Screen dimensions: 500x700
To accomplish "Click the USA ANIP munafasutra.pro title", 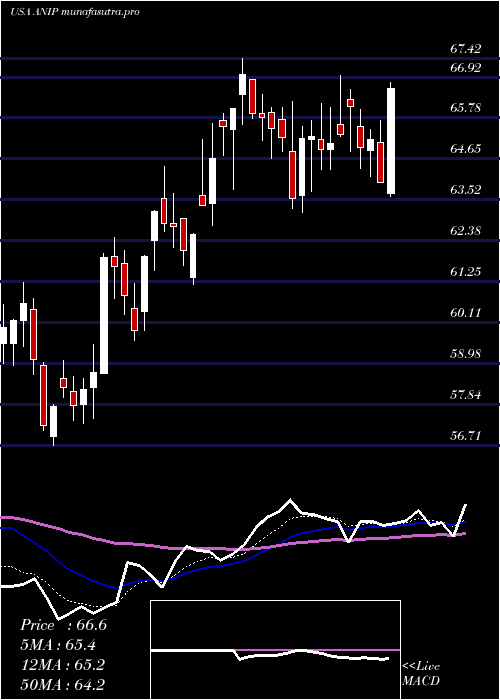I will click(x=75, y=12).
